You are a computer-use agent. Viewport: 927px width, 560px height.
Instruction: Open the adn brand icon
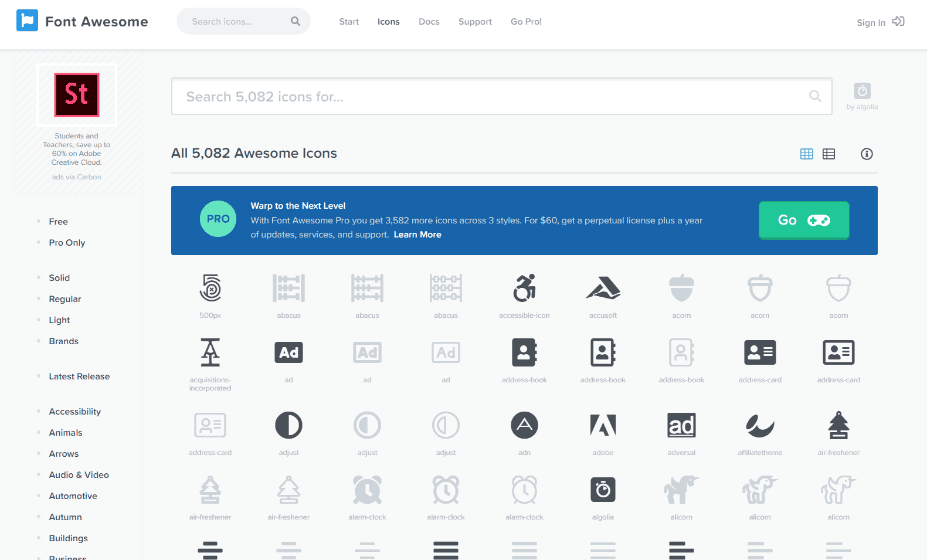click(x=524, y=425)
